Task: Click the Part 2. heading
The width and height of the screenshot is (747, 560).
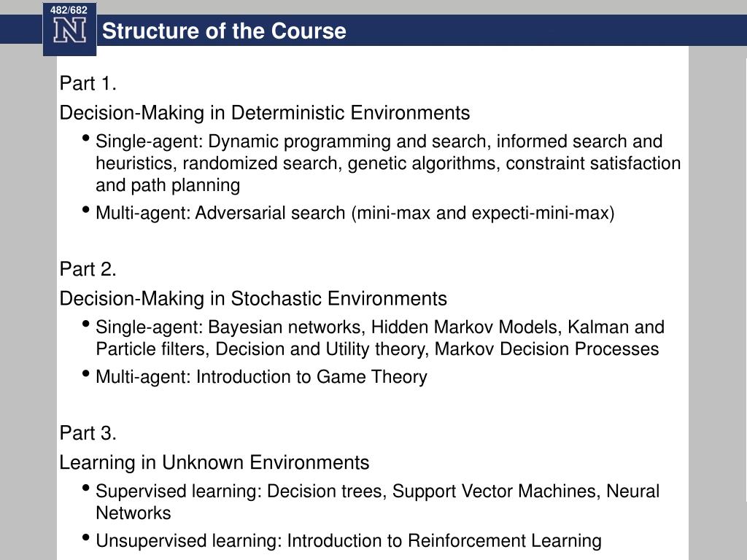Action: [x=88, y=269]
